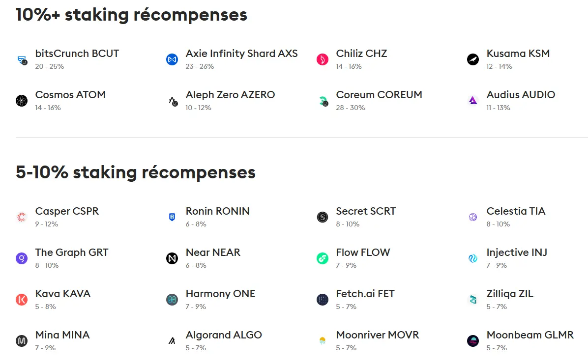Click the Near NEAR logo icon
The image size is (588, 364).
coord(172,258)
